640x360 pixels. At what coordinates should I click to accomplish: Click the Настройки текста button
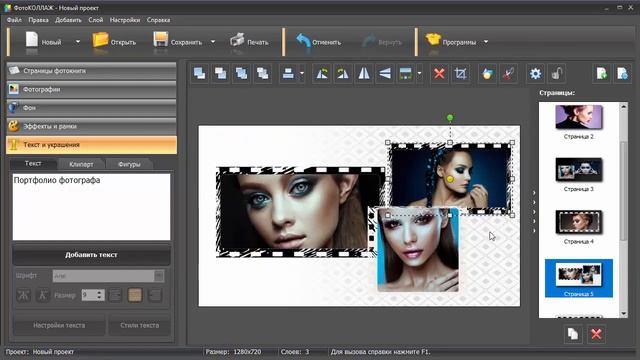59,325
